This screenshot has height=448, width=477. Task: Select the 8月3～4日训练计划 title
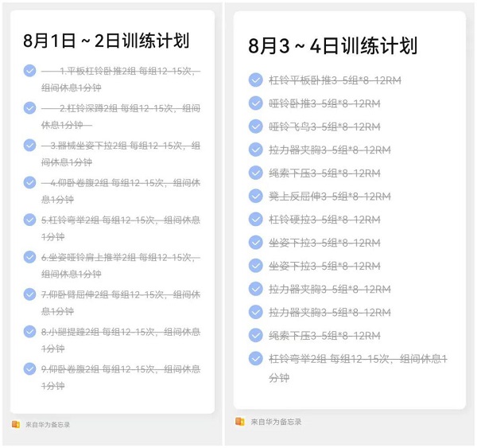332,46
